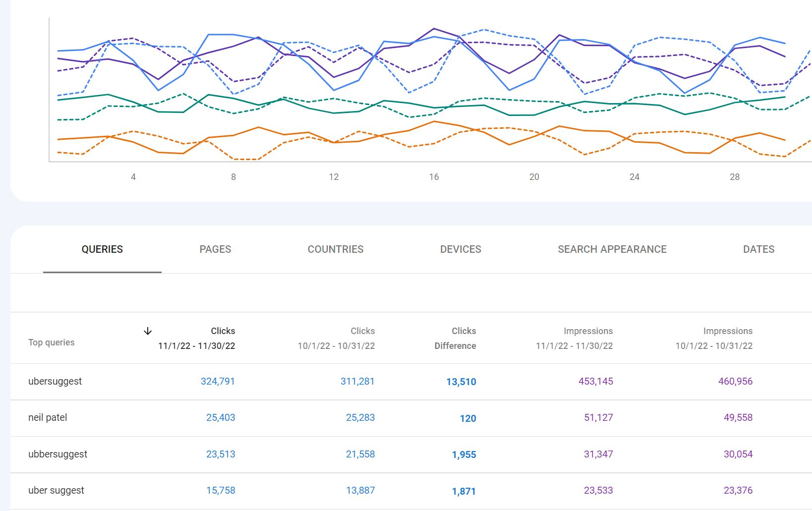Click the 13,510 clicks difference value

[461, 382]
